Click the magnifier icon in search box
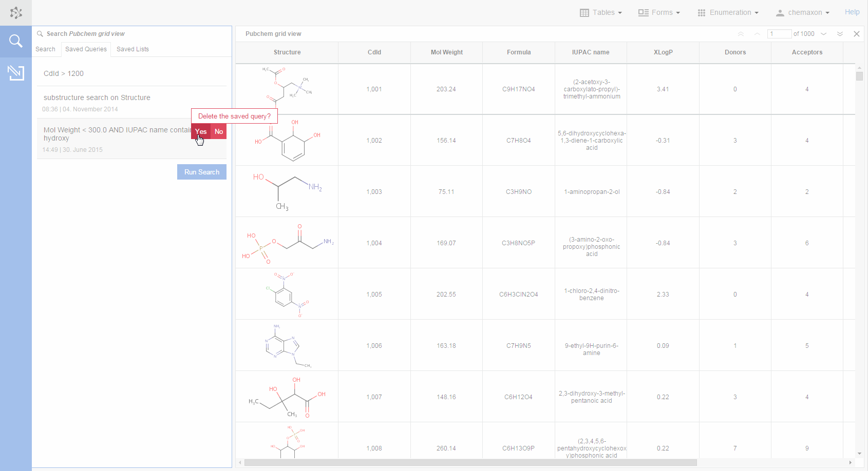Screen dimensions: 868x471 coord(40,33)
